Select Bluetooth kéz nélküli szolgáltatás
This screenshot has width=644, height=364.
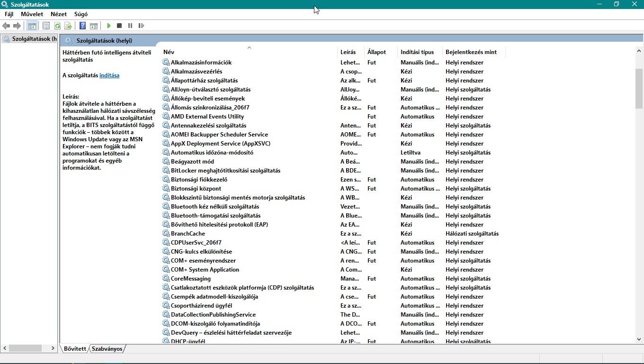pos(333,206)
